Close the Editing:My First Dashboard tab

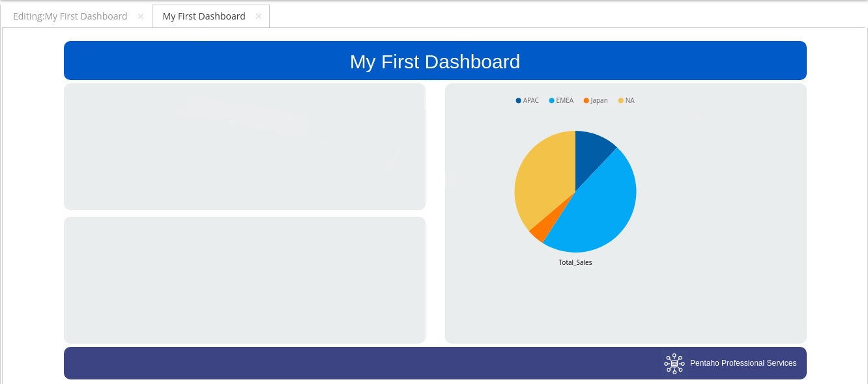tap(141, 16)
